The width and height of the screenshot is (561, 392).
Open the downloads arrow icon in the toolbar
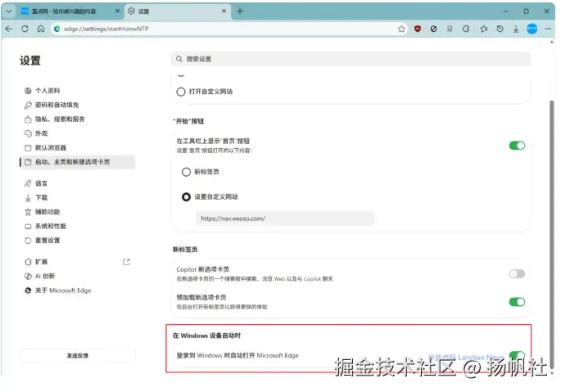point(516,29)
